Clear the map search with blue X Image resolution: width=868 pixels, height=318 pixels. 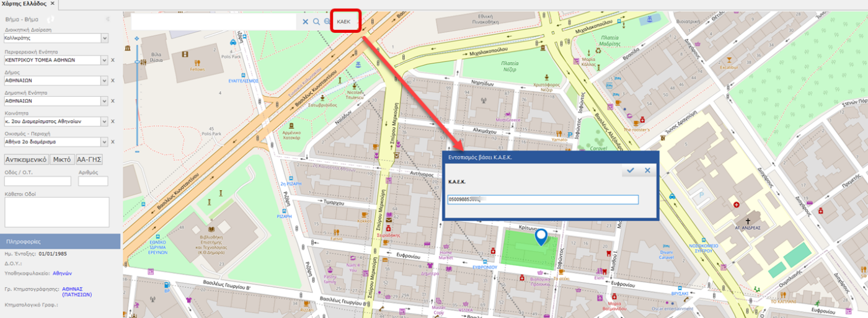305,22
